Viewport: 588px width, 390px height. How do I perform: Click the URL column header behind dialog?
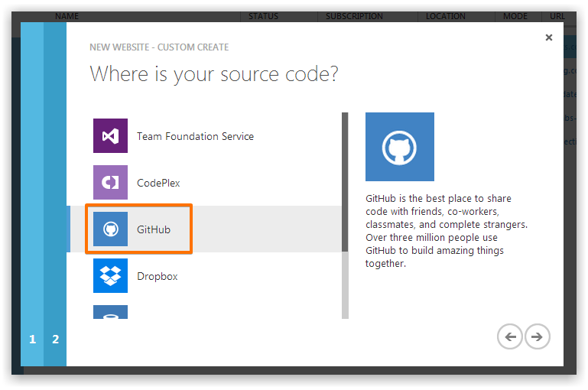pos(557,16)
